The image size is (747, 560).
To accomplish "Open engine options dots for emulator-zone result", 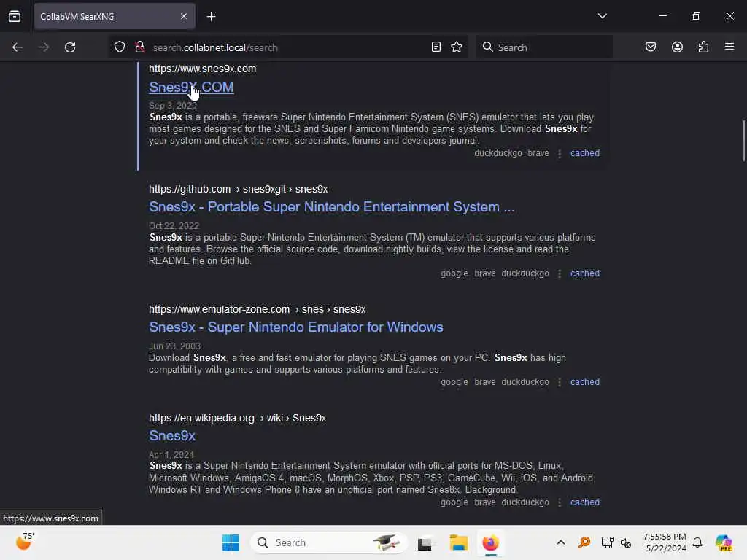I will [560, 382].
